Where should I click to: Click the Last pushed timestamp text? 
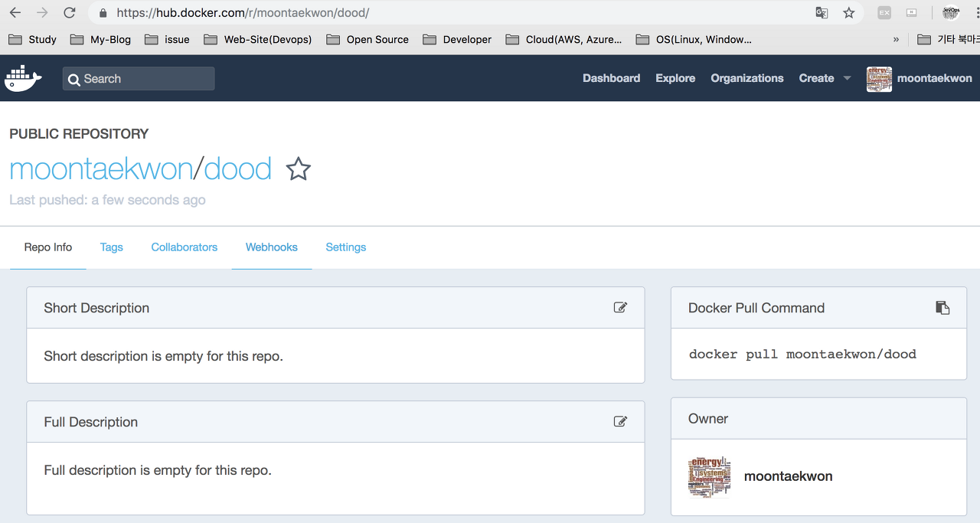pyautogui.click(x=107, y=200)
